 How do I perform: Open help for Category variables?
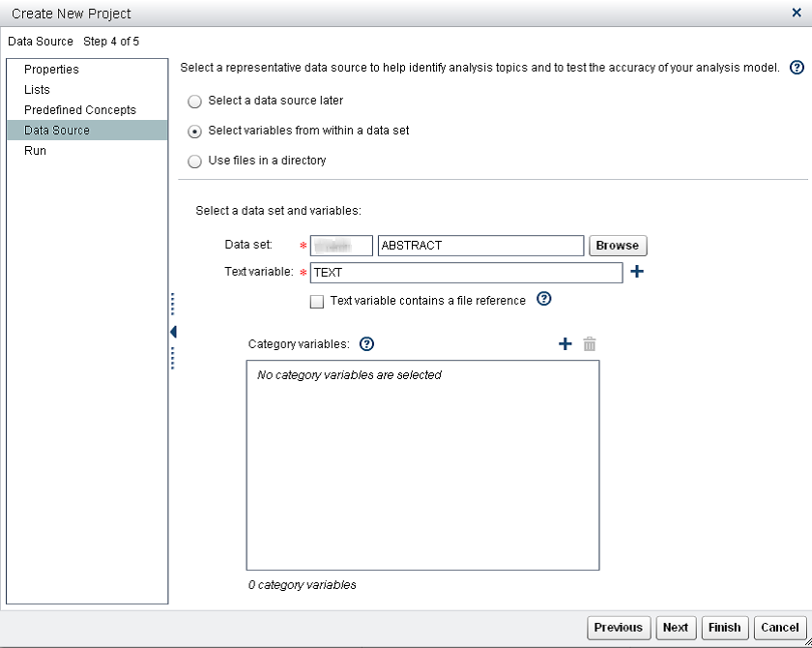366,344
